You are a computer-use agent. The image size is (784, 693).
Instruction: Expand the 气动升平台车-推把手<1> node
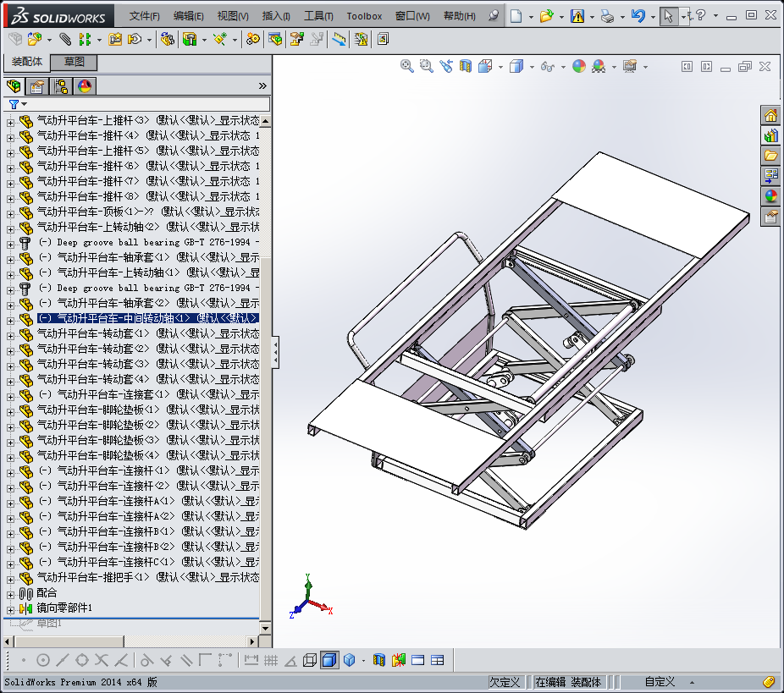pos(10,579)
